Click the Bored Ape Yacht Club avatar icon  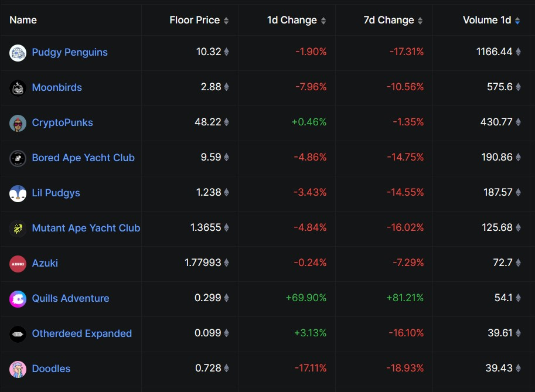click(18, 158)
